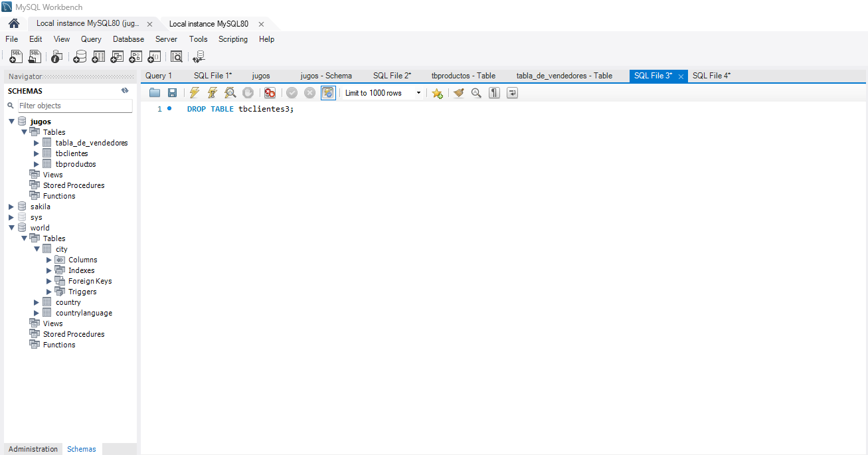Expand the tbproductos table
Viewport: 868px width, 455px height.
[x=37, y=164]
